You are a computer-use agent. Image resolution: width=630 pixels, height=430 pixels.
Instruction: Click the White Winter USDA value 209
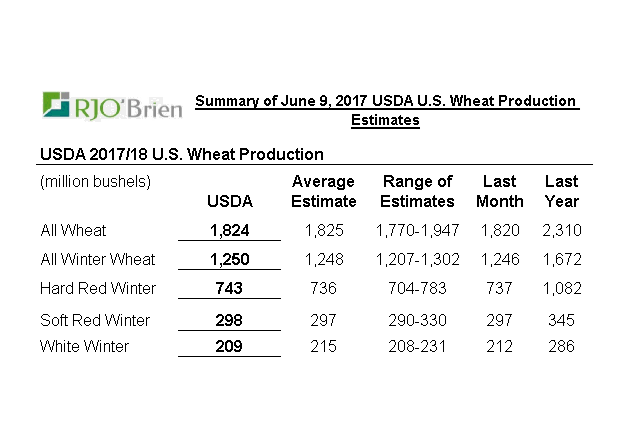click(229, 346)
